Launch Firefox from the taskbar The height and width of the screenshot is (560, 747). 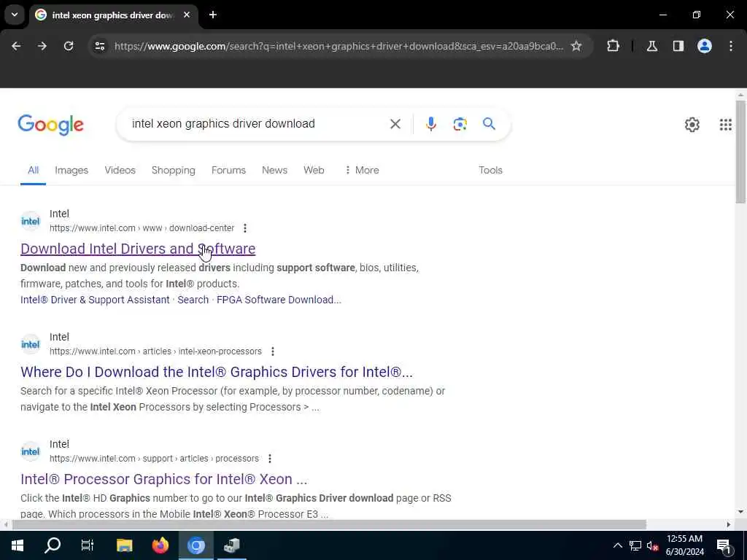[x=160, y=545]
